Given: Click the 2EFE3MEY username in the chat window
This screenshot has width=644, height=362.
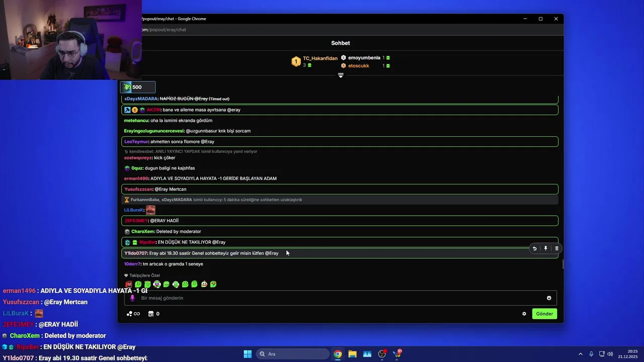Looking at the screenshot, I should click(x=136, y=221).
